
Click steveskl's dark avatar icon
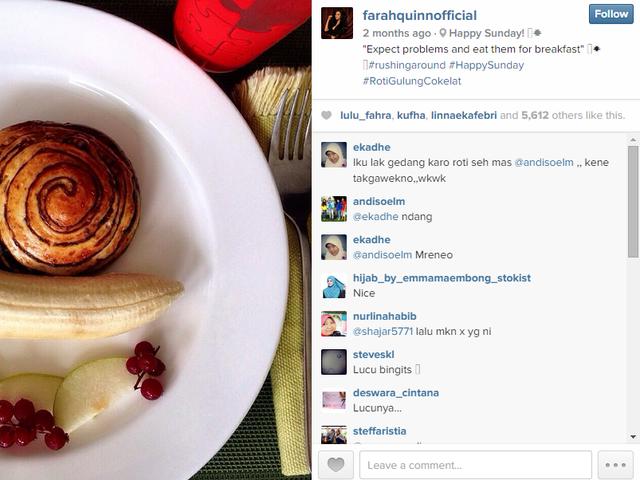coord(334,362)
